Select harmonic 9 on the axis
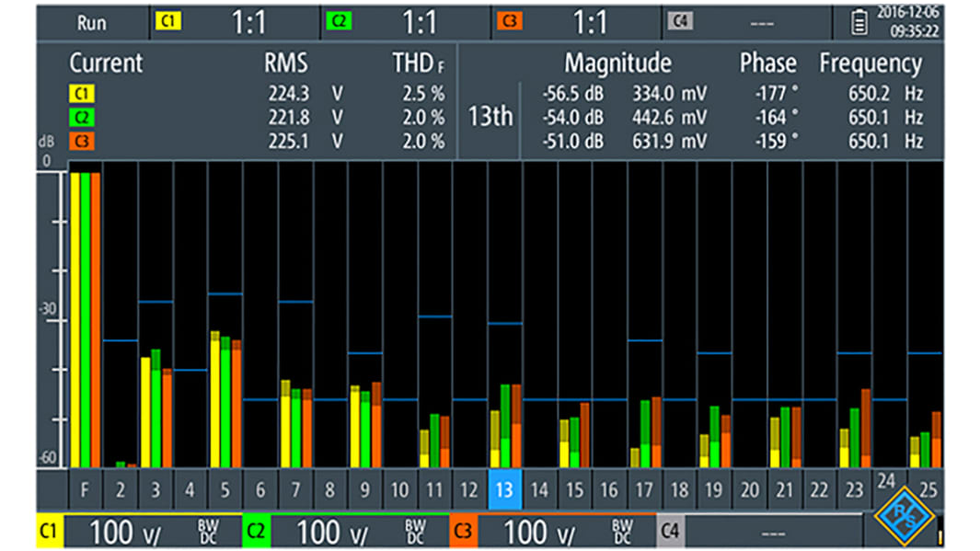This screenshot has height=551, width=980. point(364,489)
